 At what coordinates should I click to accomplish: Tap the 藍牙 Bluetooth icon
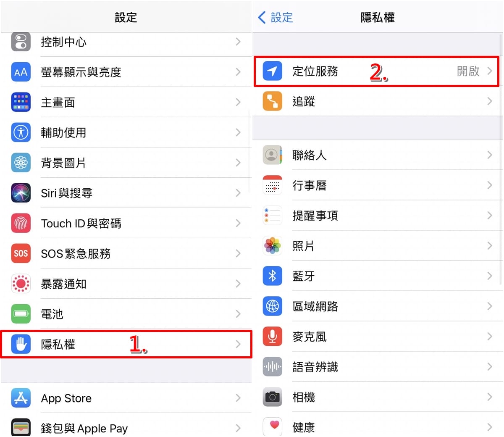[272, 276]
